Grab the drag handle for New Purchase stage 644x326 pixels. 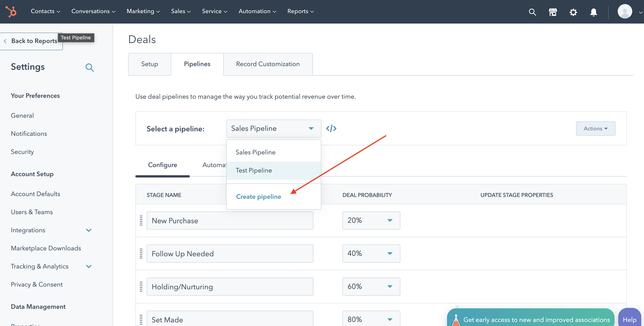(x=141, y=221)
